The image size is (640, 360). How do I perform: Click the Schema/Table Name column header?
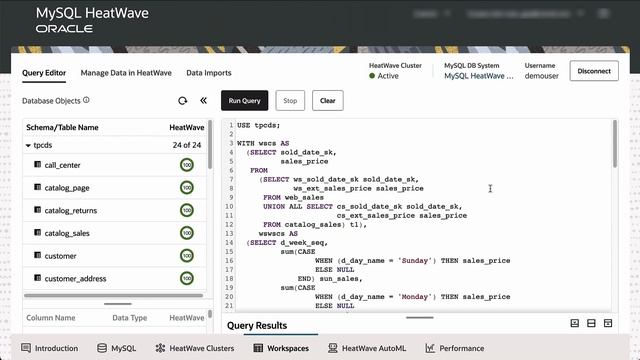point(62,127)
